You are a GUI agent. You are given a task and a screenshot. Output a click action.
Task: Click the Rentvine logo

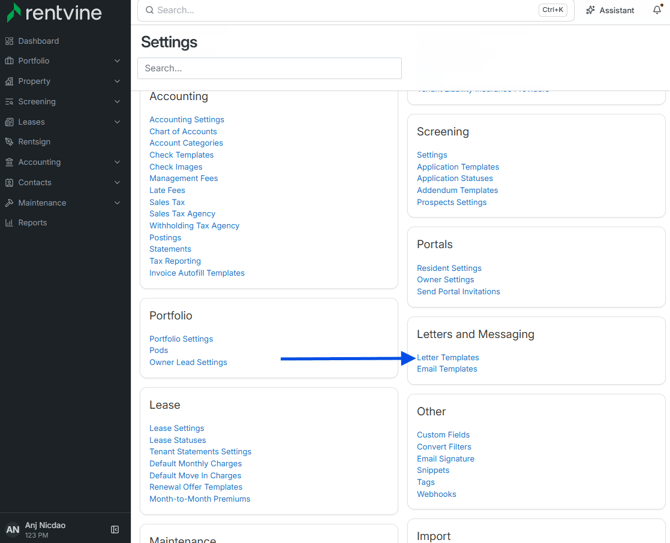pyautogui.click(x=54, y=13)
